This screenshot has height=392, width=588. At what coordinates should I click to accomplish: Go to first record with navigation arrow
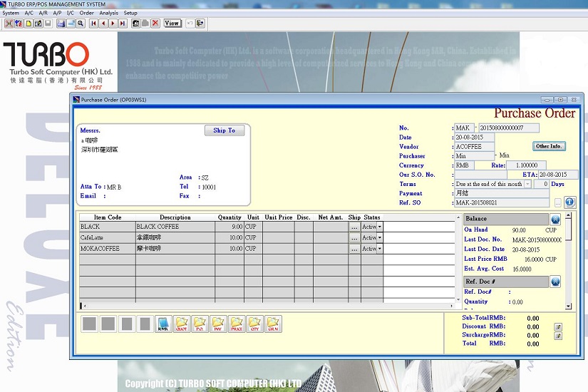coord(94,24)
